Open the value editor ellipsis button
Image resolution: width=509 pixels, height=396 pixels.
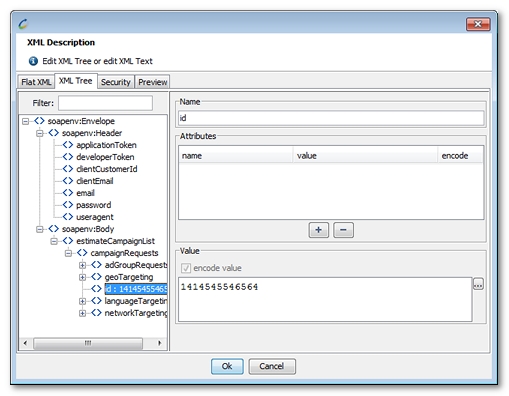pos(478,285)
